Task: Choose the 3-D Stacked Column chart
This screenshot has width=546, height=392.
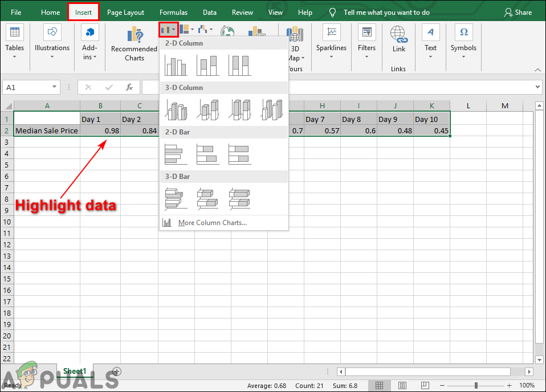Action: click(x=208, y=109)
